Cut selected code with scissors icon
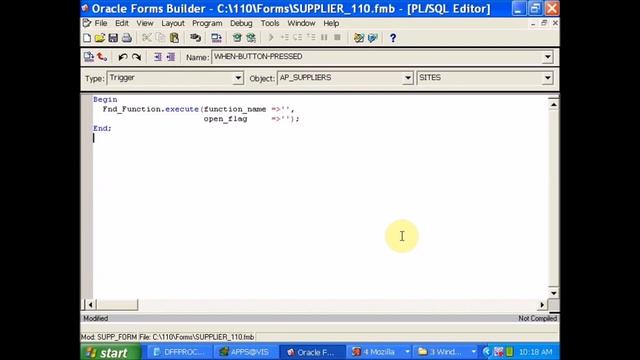The height and width of the screenshot is (360, 640). coord(147,38)
